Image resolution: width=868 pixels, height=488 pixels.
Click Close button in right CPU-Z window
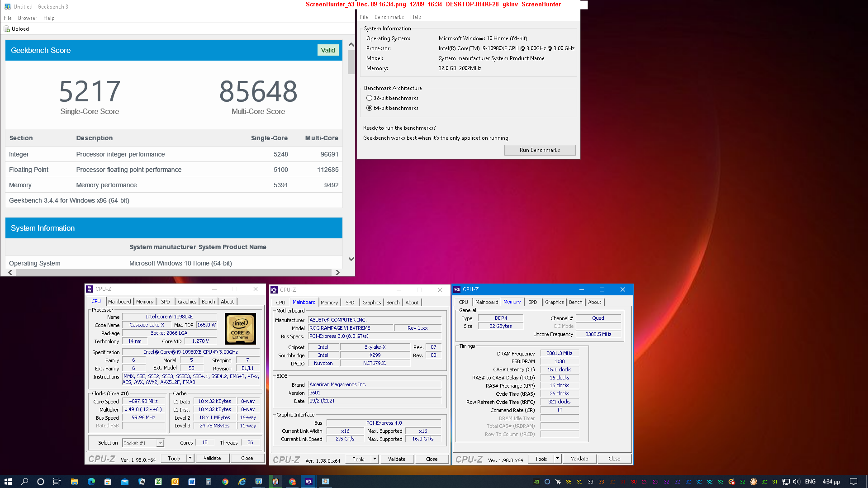coord(614,459)
